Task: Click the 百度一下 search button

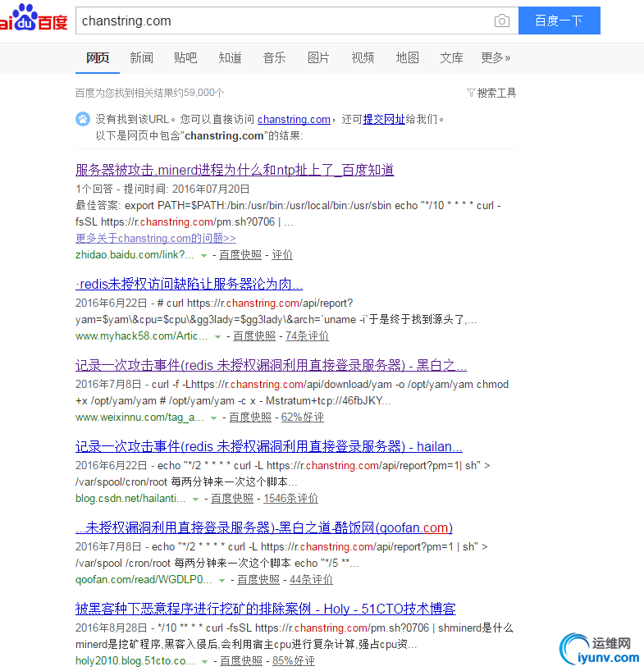Action: pos(559,21)
